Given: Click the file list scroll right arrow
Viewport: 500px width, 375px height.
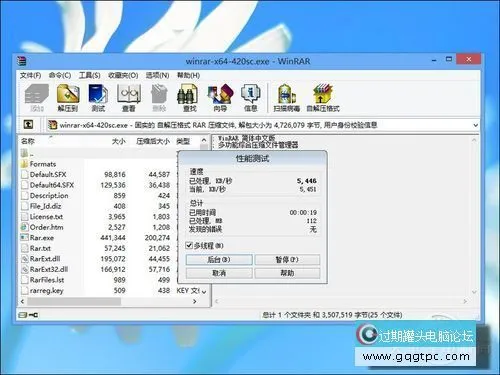Looking at the screenshot, I should coord(195,301).
